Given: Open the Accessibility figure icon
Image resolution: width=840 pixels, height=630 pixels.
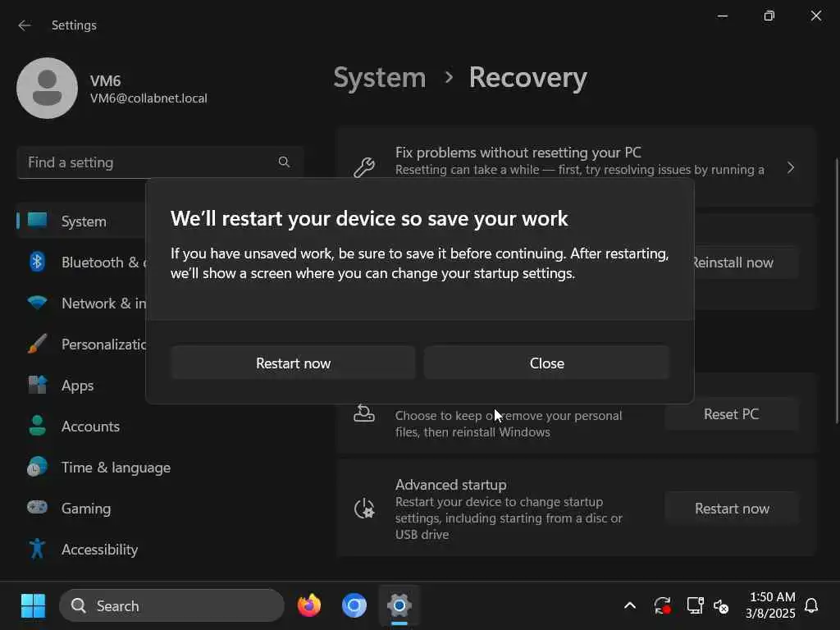Looking at the screenshot, I should pos(37,549).
